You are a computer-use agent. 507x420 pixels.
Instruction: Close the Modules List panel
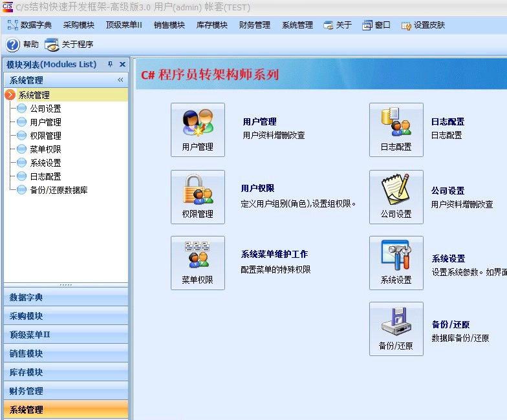click(123, 65)
